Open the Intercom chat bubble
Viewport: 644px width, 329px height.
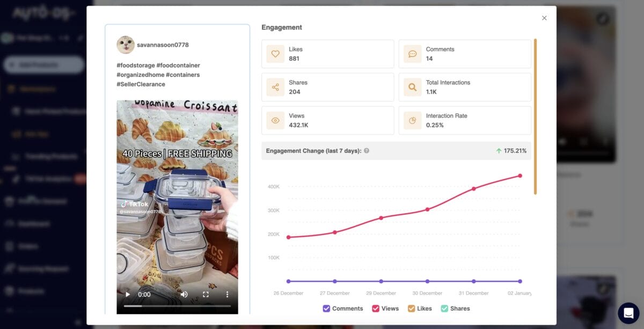(x=627, y=313)
